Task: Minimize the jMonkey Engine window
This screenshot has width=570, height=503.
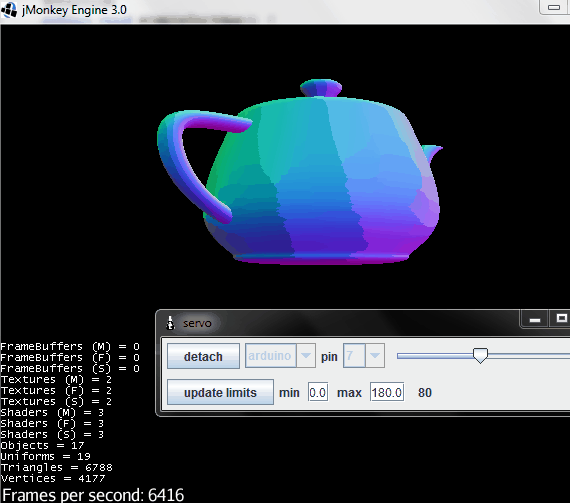Action: (x=554, y=7)
